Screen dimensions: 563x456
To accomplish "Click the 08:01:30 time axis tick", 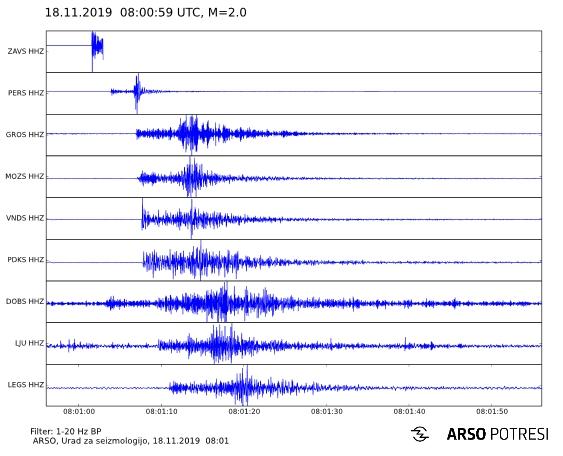I will point(327,411).
